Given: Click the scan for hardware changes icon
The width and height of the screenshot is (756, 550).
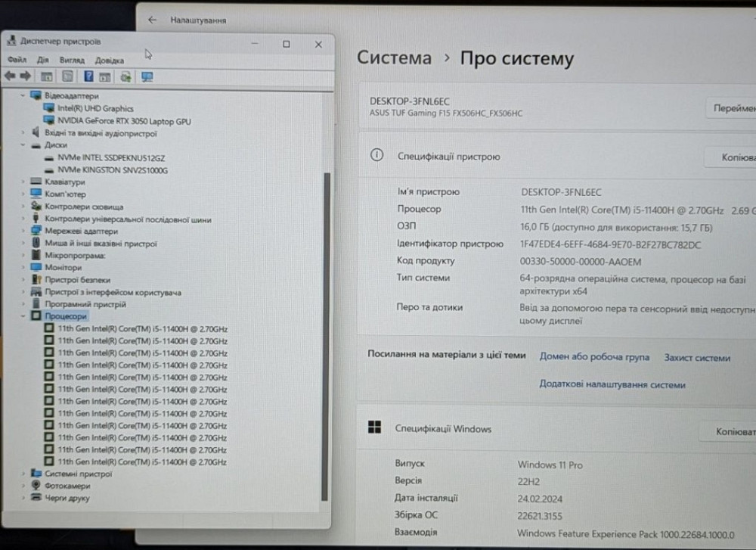Looking at the screenshot, I should pos(125,76).
